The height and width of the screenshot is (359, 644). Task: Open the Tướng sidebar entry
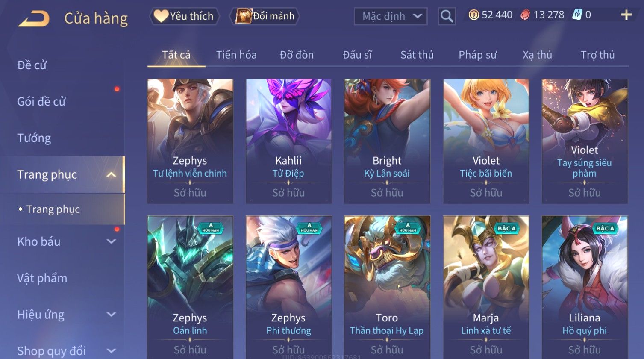(34, 138)
